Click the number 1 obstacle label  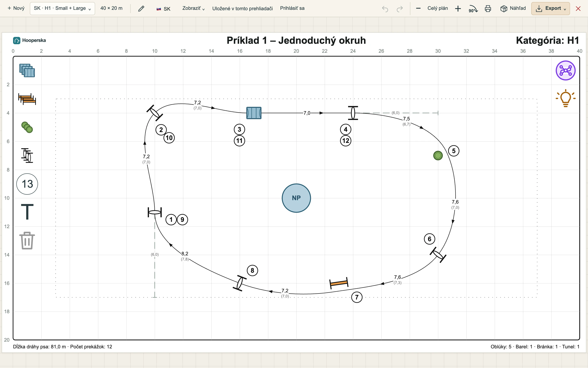tap(171, 220)
